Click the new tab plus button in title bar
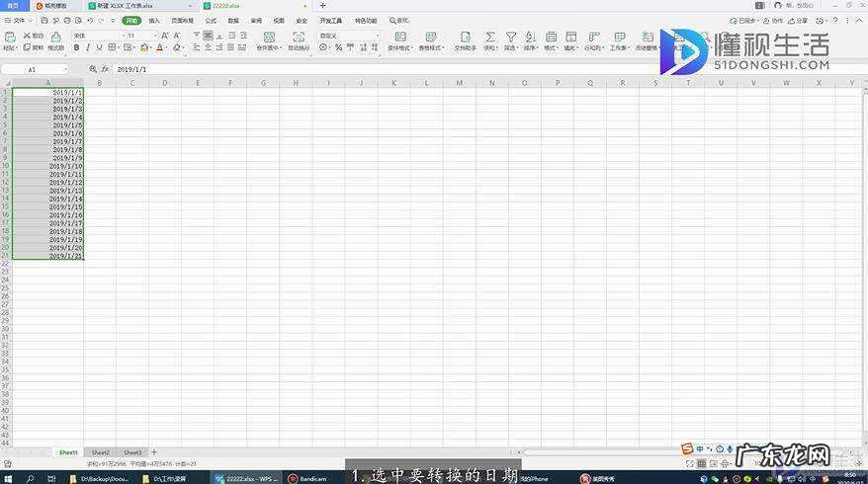Viewport: 868px width, 484px height. [322, 5]
